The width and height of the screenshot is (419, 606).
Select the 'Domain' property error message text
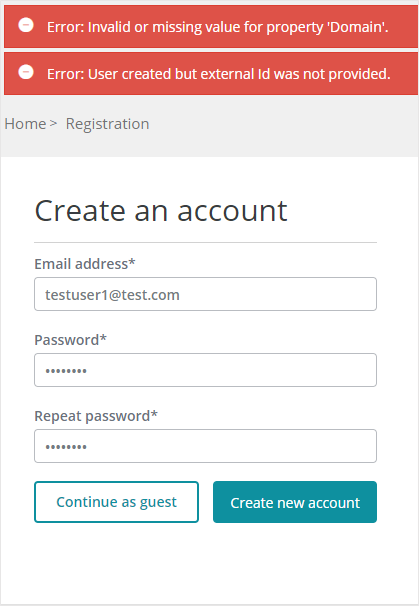[218, 27]
